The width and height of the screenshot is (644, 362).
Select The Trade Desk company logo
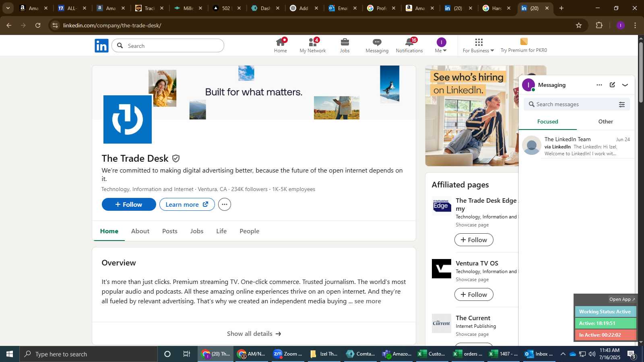pyautogui.click(x=128, y=119)
